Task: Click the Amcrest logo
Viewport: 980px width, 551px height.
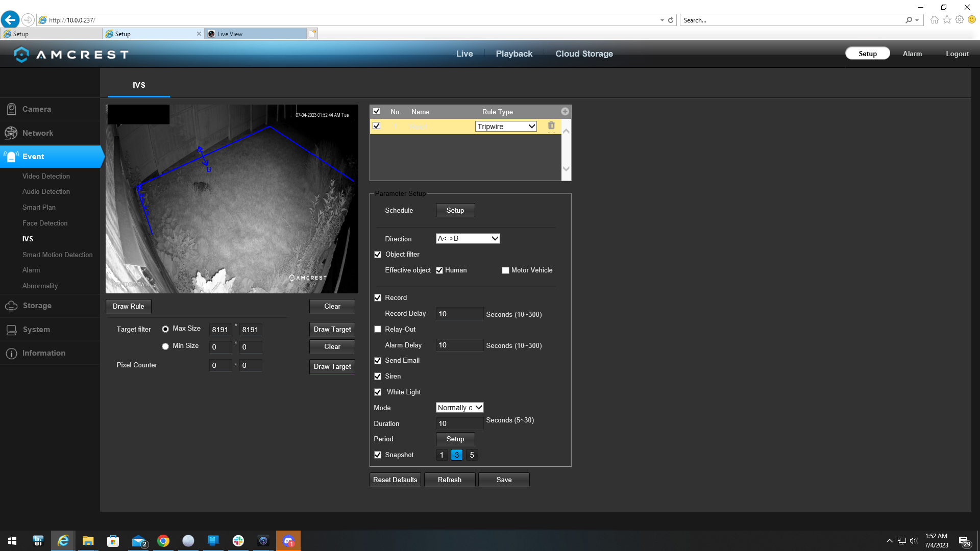Action: [71, 54]
